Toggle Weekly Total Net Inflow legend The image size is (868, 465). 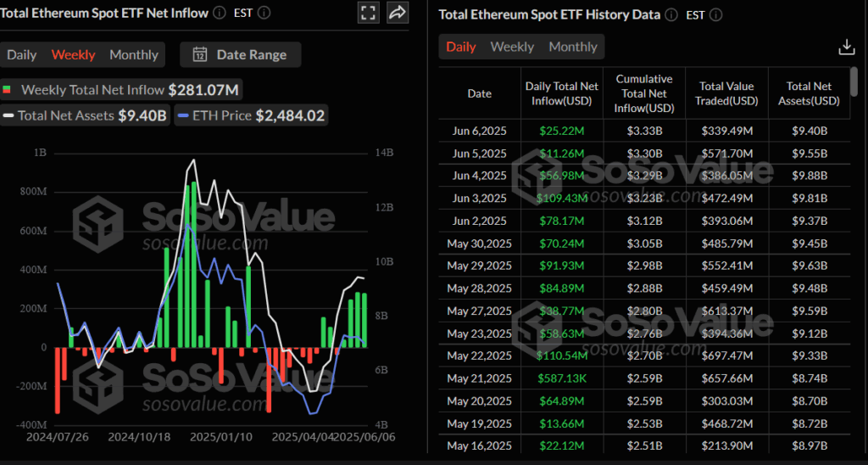123,90
